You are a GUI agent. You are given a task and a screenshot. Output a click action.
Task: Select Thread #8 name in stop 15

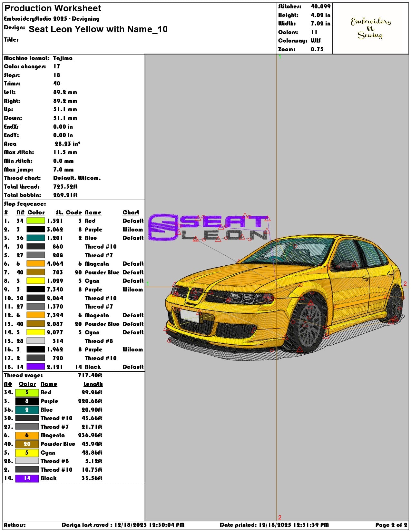[99, 341]
